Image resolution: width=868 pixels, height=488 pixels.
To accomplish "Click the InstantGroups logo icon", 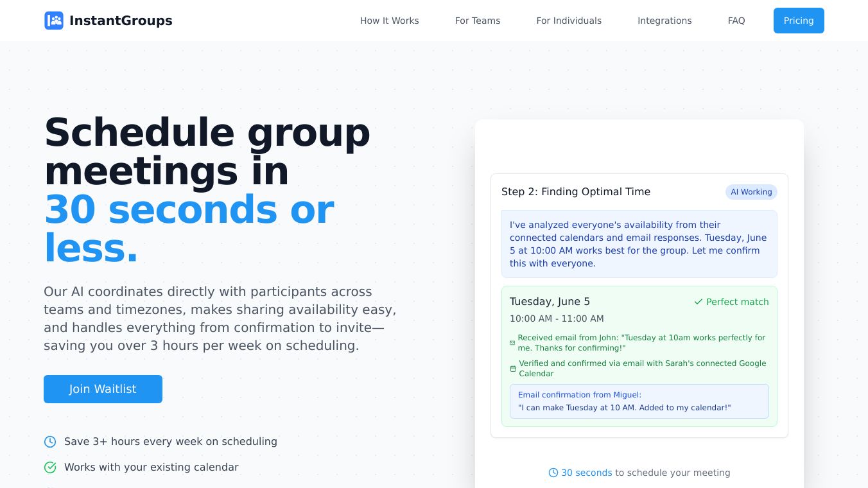I will pyautogui.click(x=54, y=21).
